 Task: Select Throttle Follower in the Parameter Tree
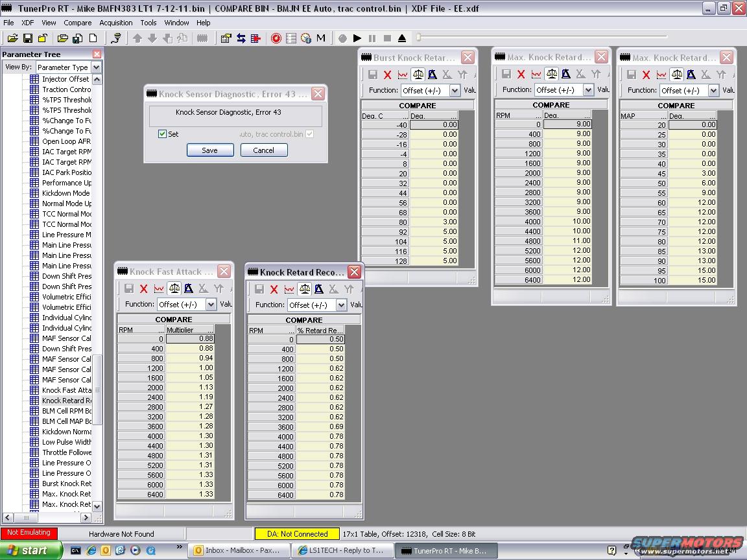(x=67, y=452)
